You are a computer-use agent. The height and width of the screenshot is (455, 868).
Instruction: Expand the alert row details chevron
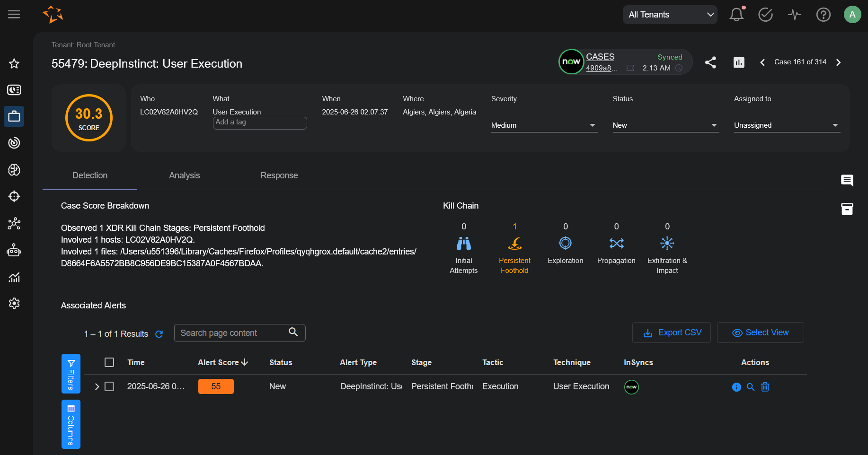click(97, 386)
